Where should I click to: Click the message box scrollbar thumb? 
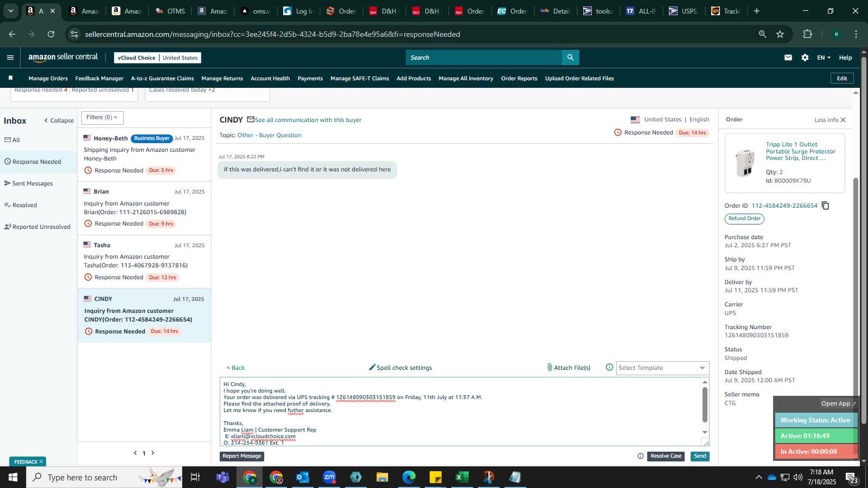[705, 404]
